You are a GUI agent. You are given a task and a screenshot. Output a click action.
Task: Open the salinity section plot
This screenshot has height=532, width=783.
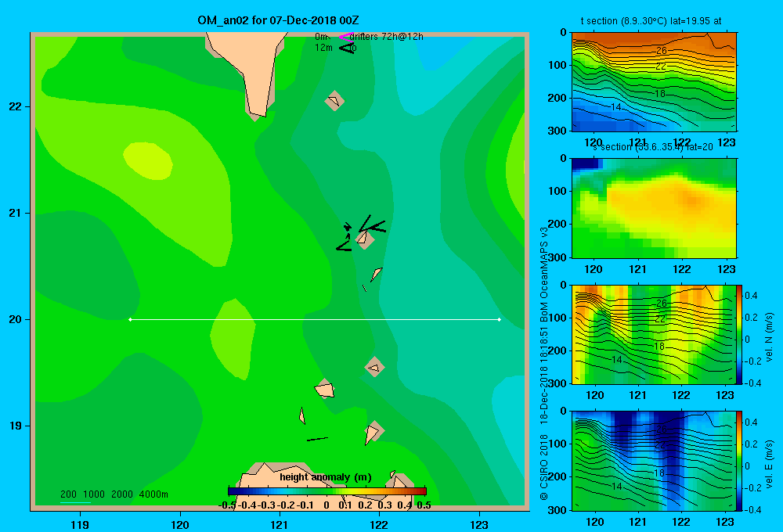click(654, 208)
